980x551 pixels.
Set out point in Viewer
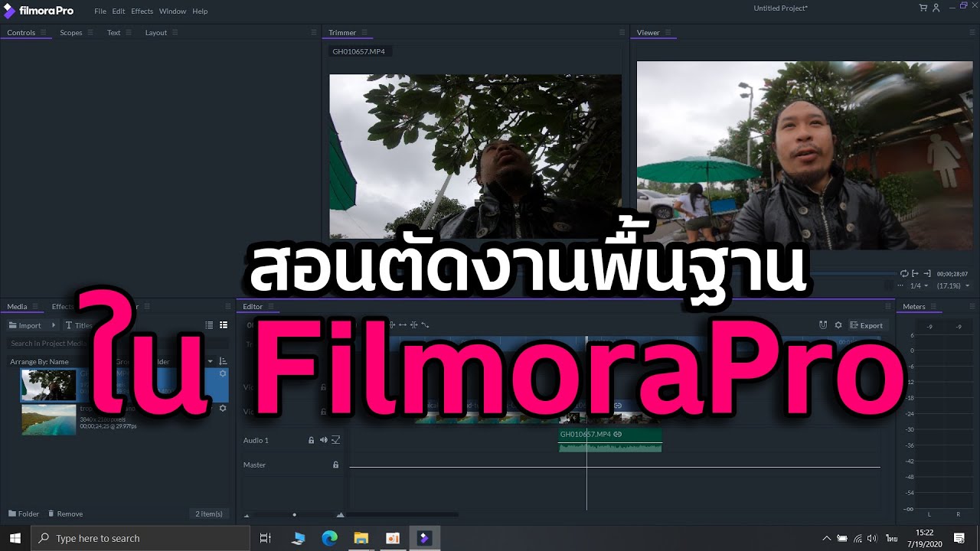coord(926,273)
